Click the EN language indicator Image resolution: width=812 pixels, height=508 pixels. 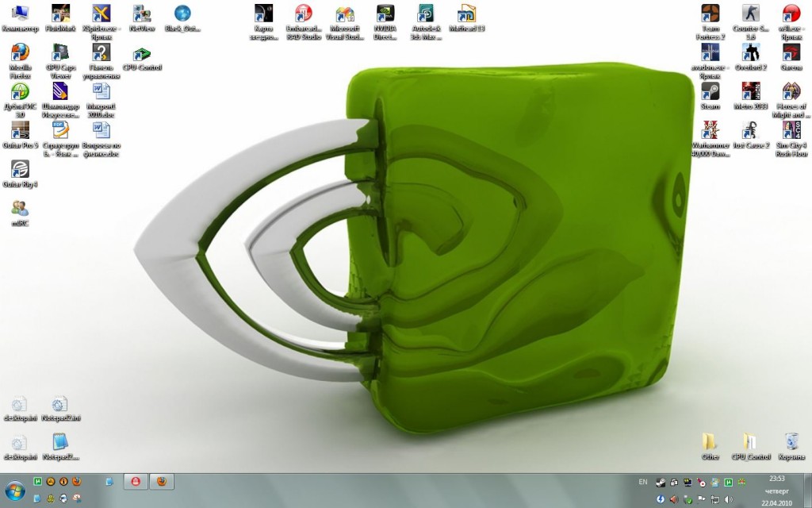642,482
